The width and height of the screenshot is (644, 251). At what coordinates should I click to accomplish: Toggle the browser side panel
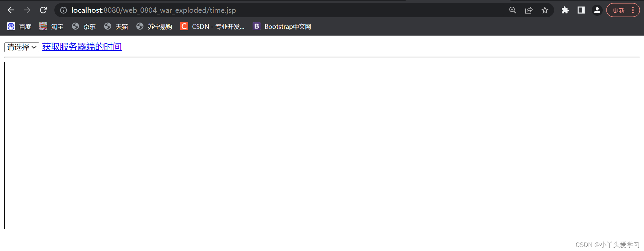pos(581,10)
